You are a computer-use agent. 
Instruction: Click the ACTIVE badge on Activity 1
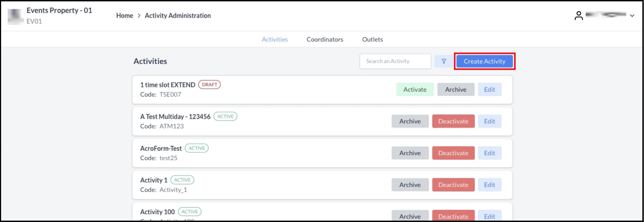coord(182,180)
